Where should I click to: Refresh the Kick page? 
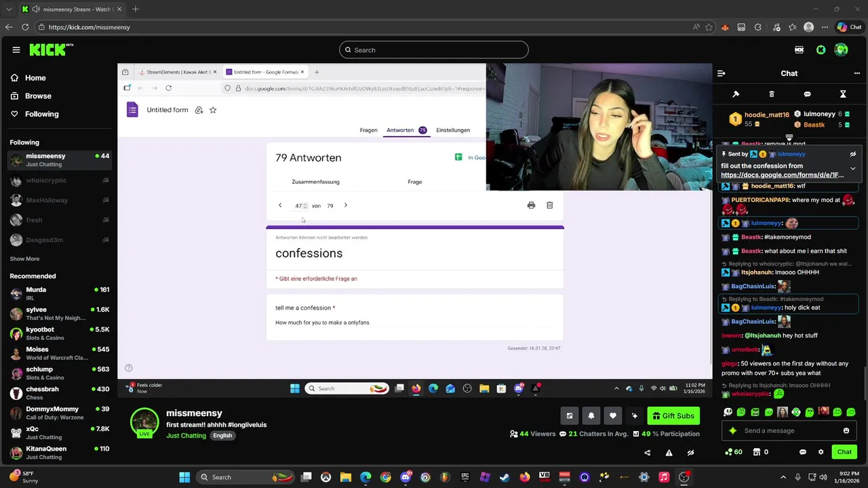point(25,27)
